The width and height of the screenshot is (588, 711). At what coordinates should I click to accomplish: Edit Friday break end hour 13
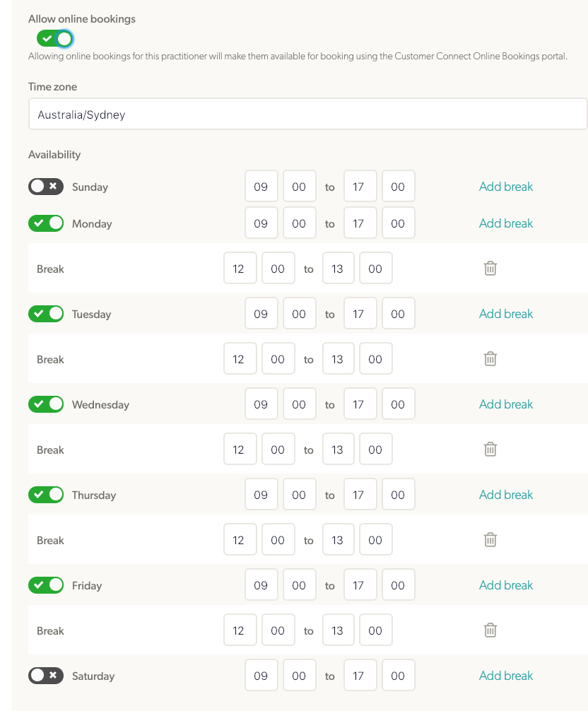[339, 630]
